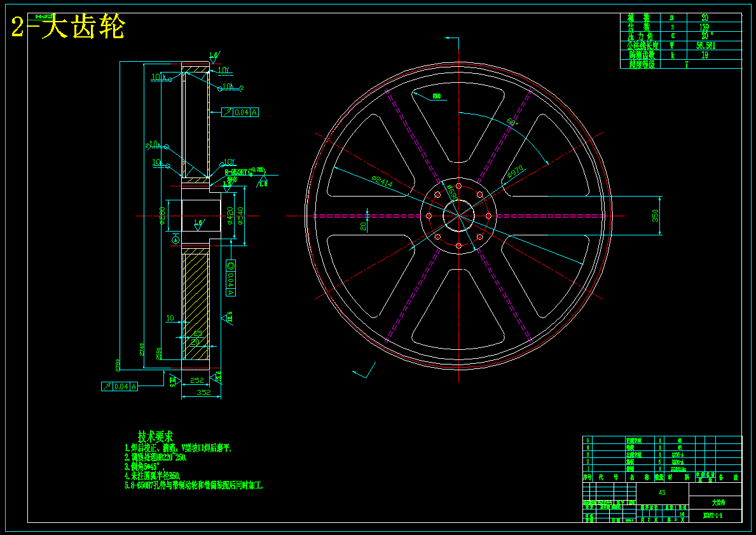Click the '252' width dimension
Image resolution: width=756 pixels, height=535 pixels.
(196, 380)
